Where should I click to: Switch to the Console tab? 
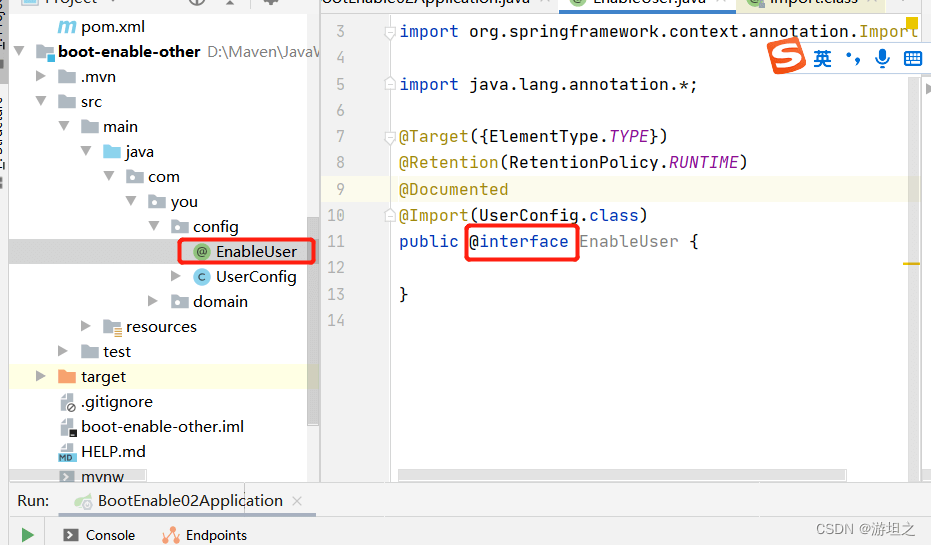(110, 535)
